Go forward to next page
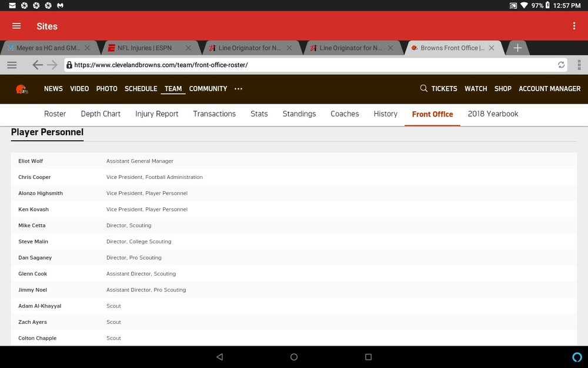The image size is (588, 368). click(52, 65)
